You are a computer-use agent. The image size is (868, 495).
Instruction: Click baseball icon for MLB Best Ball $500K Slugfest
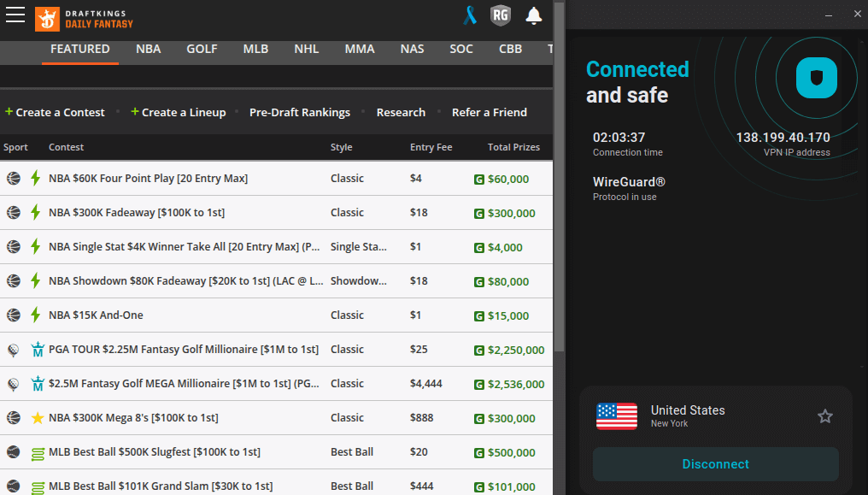pyautogui.click(x=14, y=451)
